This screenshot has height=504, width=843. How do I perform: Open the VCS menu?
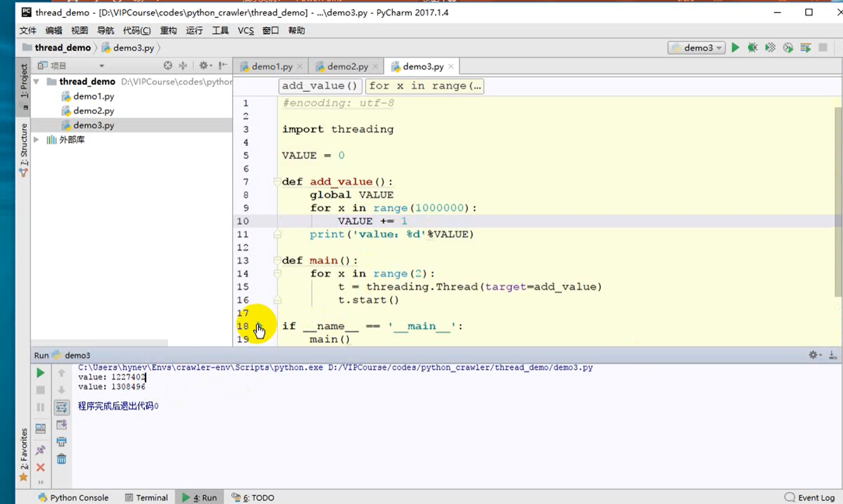pyautogui.click(x=245, y=31)
